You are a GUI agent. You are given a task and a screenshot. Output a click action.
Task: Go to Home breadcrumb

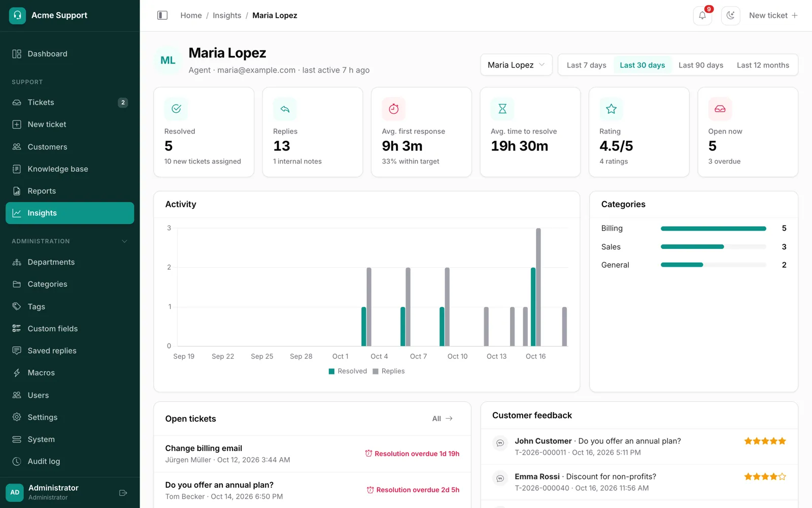pos(191,15)
